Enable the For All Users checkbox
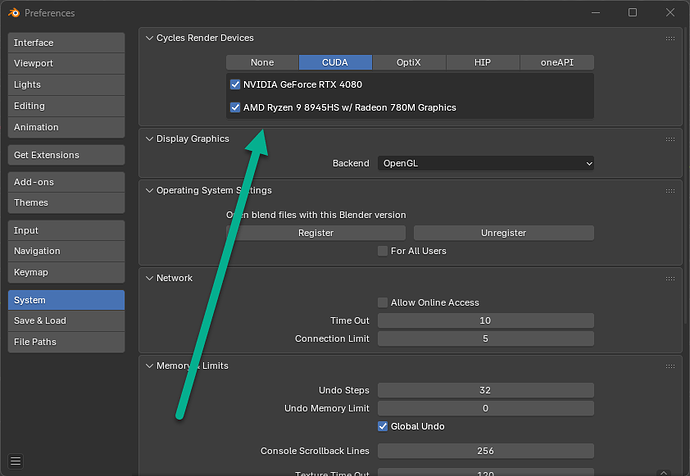This screenshot has width=690, height=476. tap(383, 251)
